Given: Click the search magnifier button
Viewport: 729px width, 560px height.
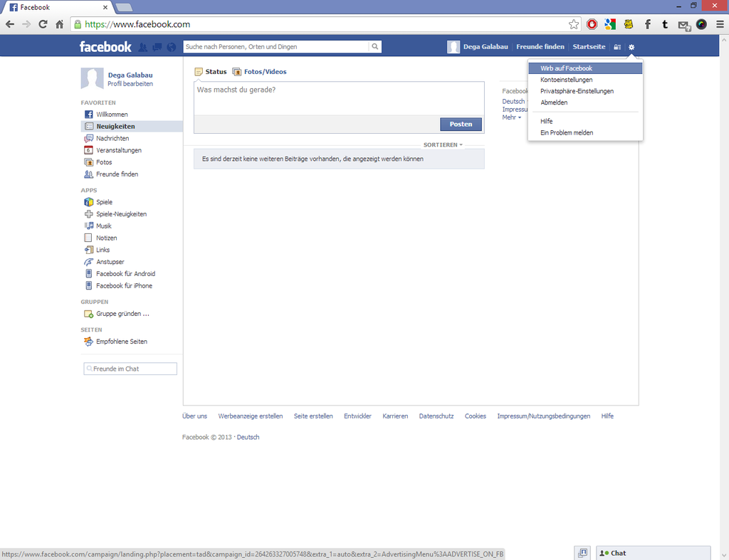Looking at the screenshot, I should (x=374, y=46).
